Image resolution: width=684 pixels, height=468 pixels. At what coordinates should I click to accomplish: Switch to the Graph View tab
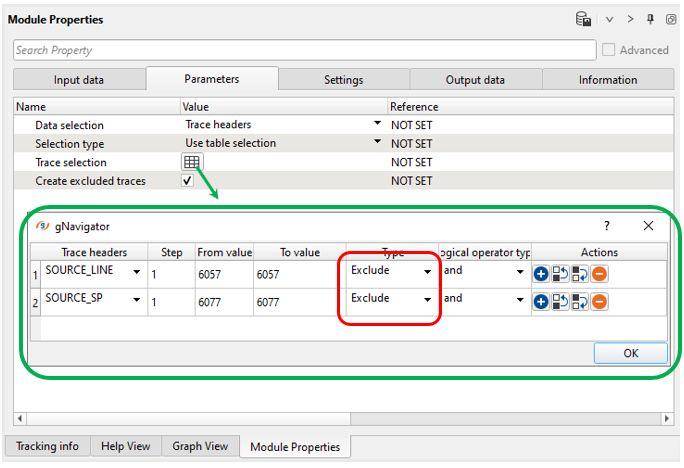click(201, 446)
